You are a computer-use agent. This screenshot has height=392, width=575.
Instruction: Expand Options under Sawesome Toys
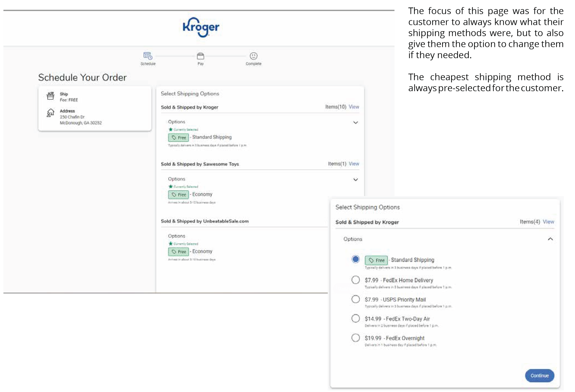(356, 180)
